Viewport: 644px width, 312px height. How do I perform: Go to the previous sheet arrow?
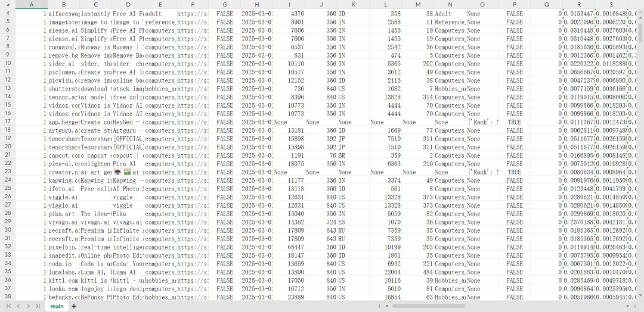[x=18, y=306]
